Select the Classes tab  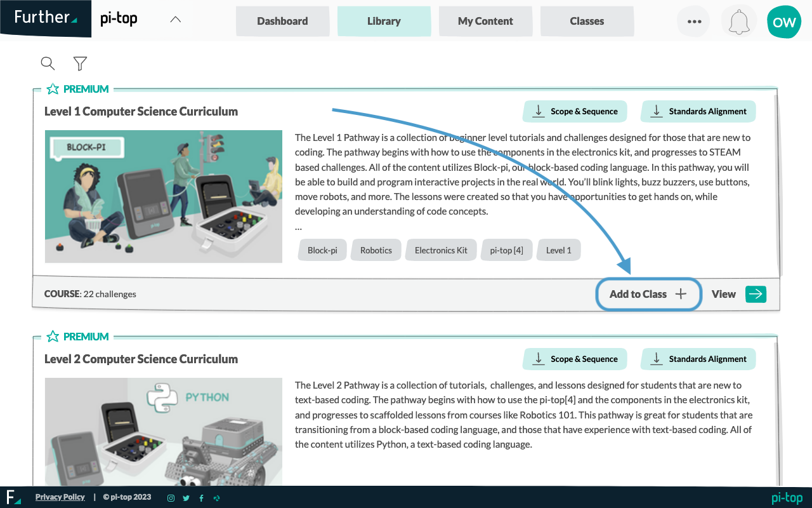click(587, 21)
